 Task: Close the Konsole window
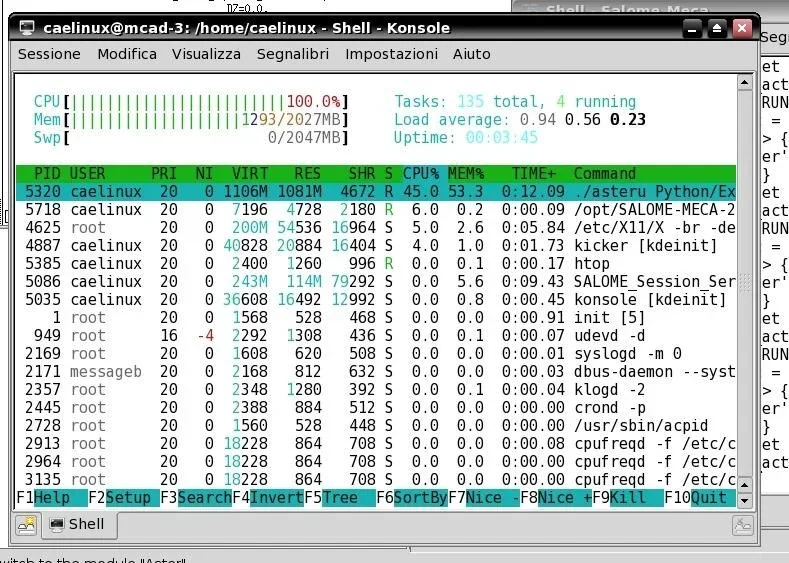pyautogui.click(x=742, y=29)
